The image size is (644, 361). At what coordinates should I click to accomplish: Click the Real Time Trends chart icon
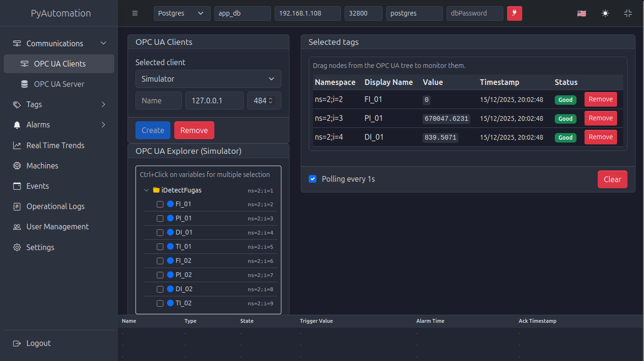click(17, 145)
